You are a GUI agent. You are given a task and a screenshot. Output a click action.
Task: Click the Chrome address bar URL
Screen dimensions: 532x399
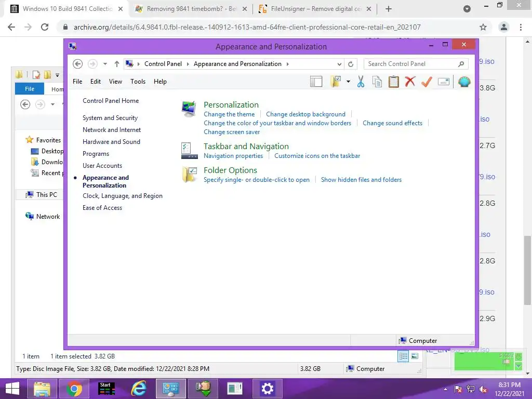247,27
